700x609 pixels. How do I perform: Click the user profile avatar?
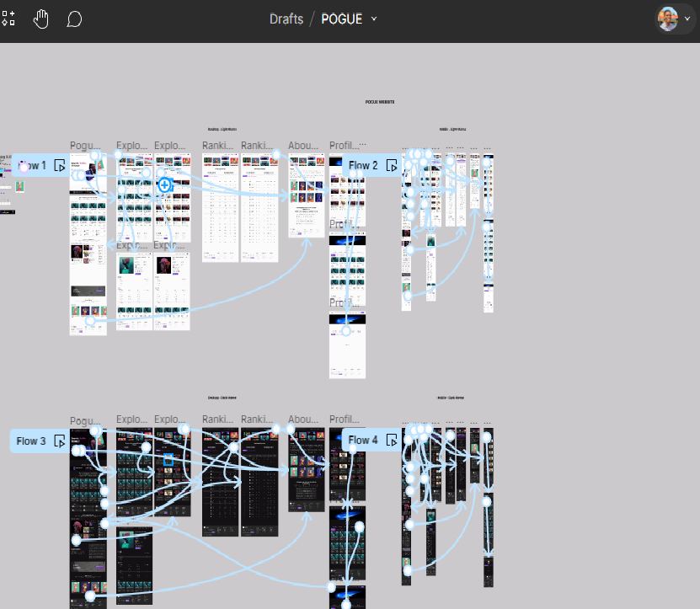(668, 19)
